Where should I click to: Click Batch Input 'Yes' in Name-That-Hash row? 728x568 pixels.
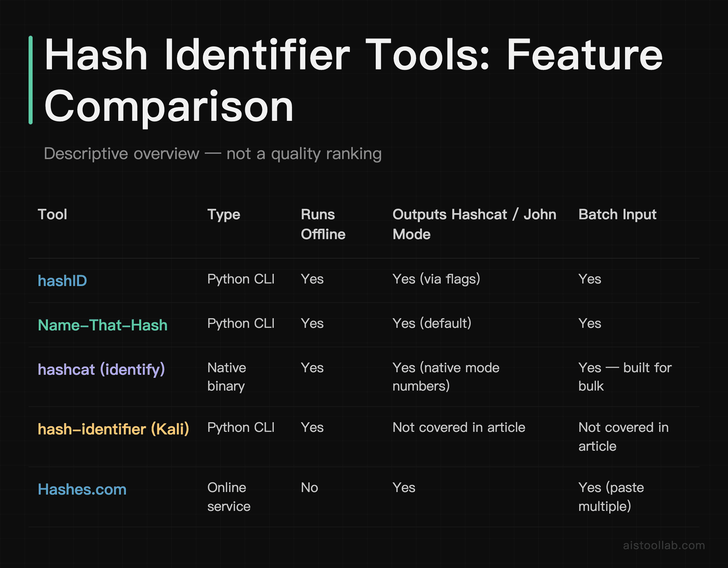click(x=590, y=323)
